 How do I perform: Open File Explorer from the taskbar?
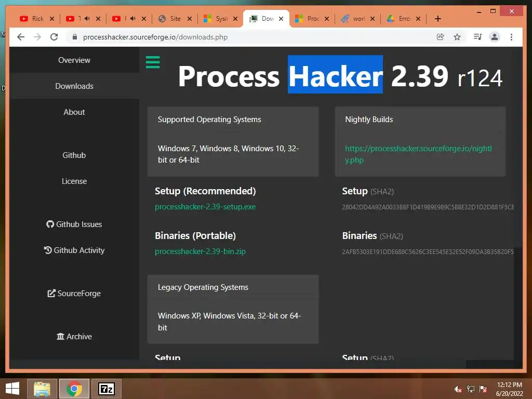pyautogui.click(x=42, y=389)
